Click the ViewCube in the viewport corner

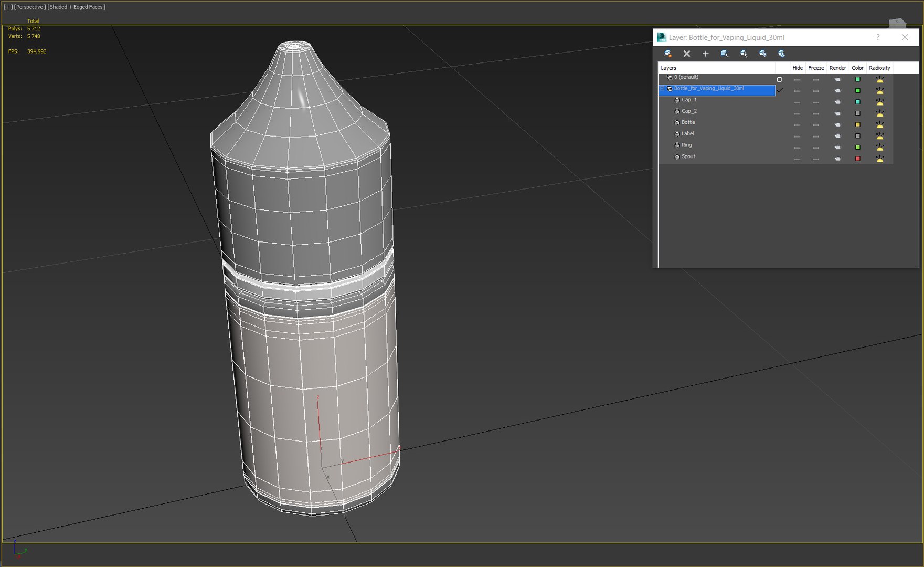tap(897, 22)
